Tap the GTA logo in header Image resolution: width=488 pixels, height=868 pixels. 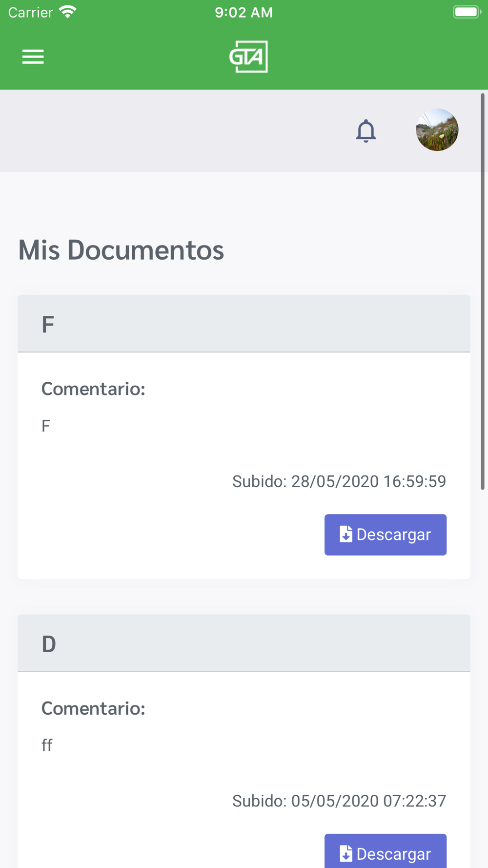pos(248,57)
